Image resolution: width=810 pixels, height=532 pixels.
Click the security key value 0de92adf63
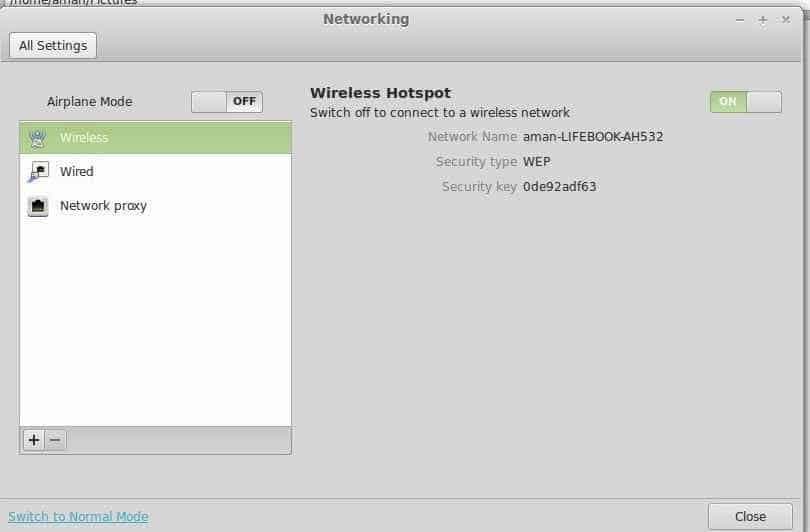pyautogui.click(x=559, y=186)
